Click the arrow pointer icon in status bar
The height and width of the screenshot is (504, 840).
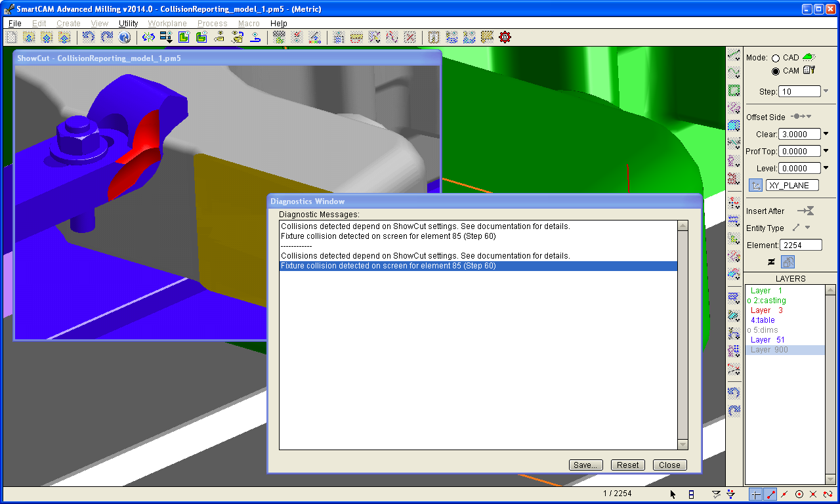(673, 494)
